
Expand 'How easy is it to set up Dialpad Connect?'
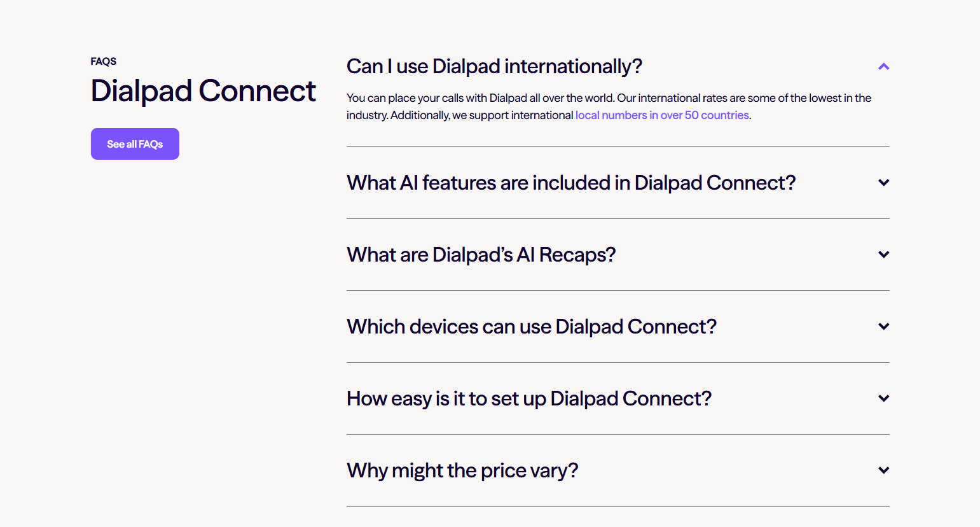[528, 398]
